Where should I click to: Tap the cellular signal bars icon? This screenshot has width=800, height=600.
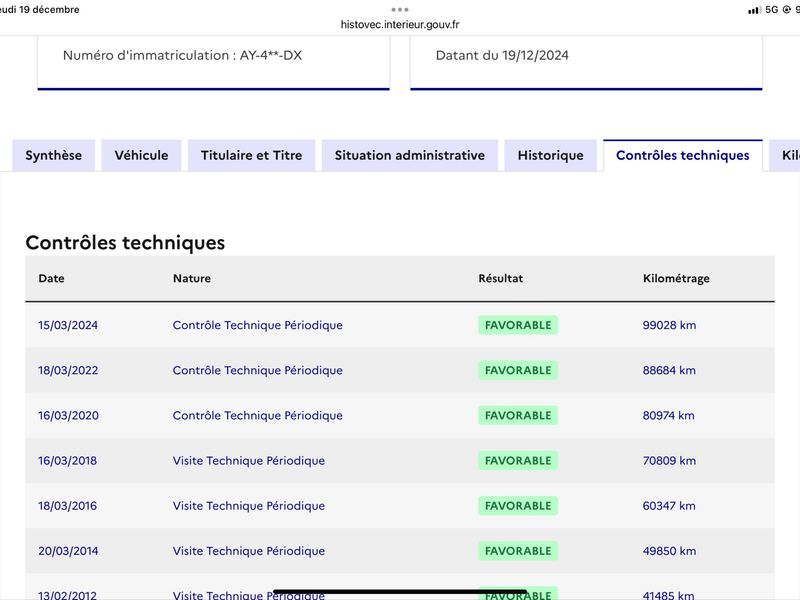tap(754, 10)
